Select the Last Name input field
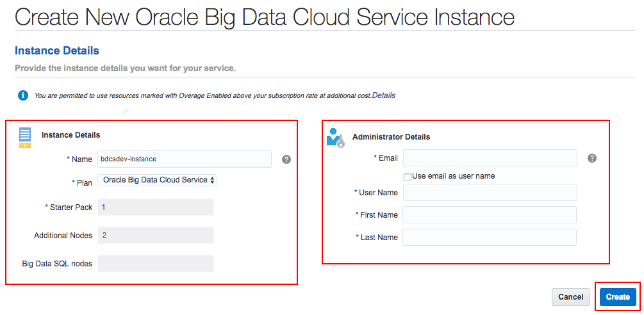Screen dimensions: 644x315 pyautogui.click(x=490, y=238)
